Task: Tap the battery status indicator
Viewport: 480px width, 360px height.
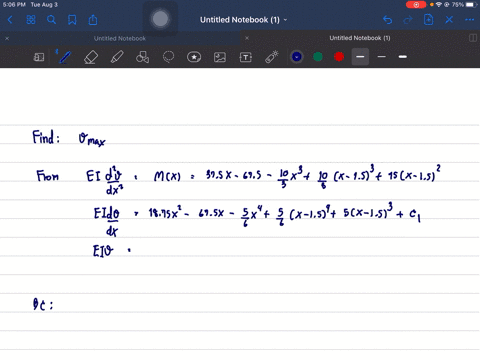Action: coord(471,5)
